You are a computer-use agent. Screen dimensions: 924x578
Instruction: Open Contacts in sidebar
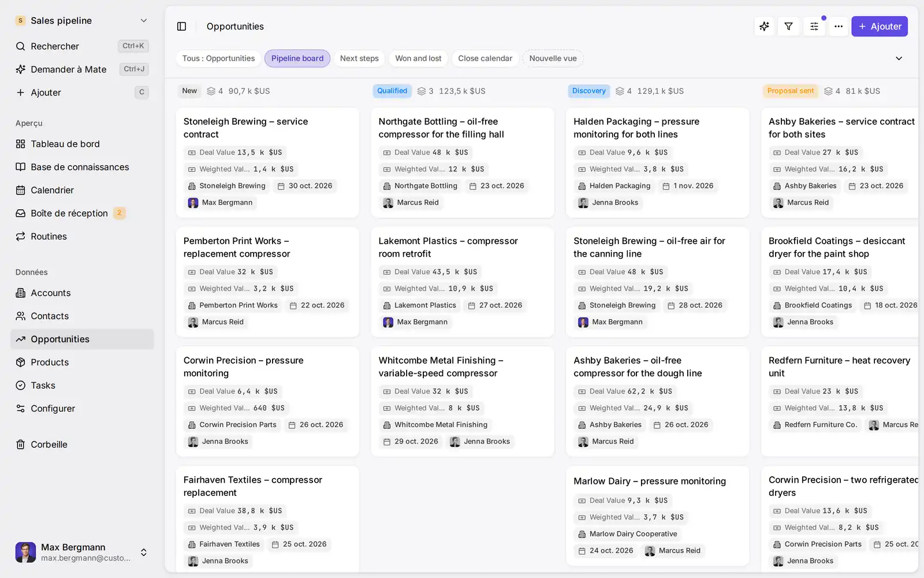[x=82, y=316]
